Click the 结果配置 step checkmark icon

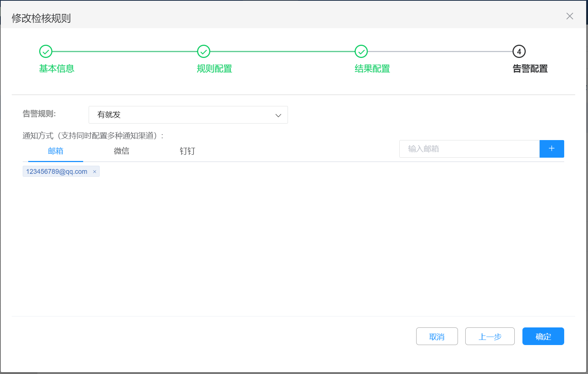[x=361, y=52]
